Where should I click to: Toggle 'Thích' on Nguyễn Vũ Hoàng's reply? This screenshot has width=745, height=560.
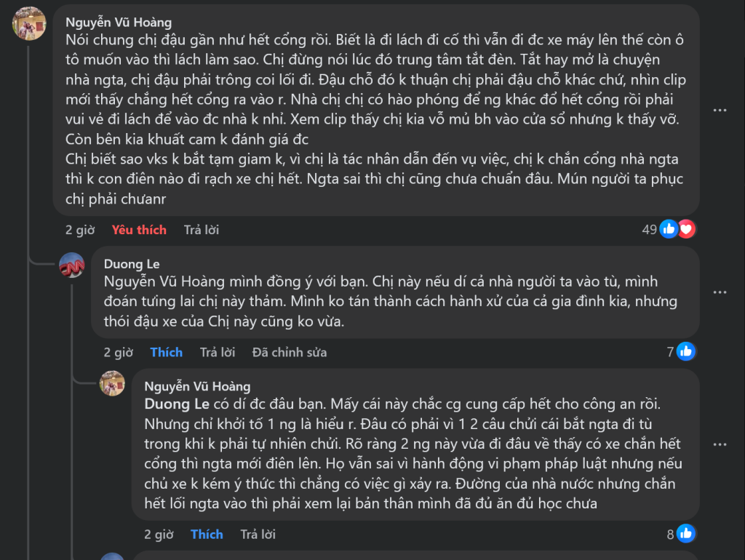click(x=207, y=535)
